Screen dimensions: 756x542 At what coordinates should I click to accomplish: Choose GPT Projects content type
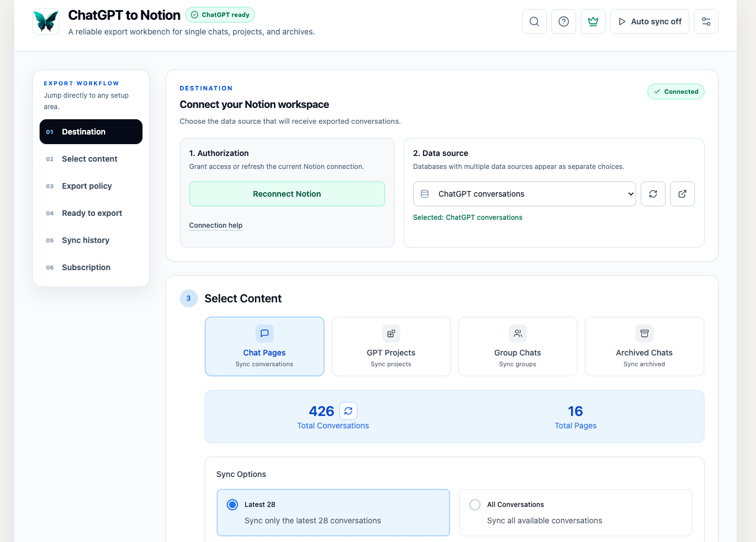point(391,346)
